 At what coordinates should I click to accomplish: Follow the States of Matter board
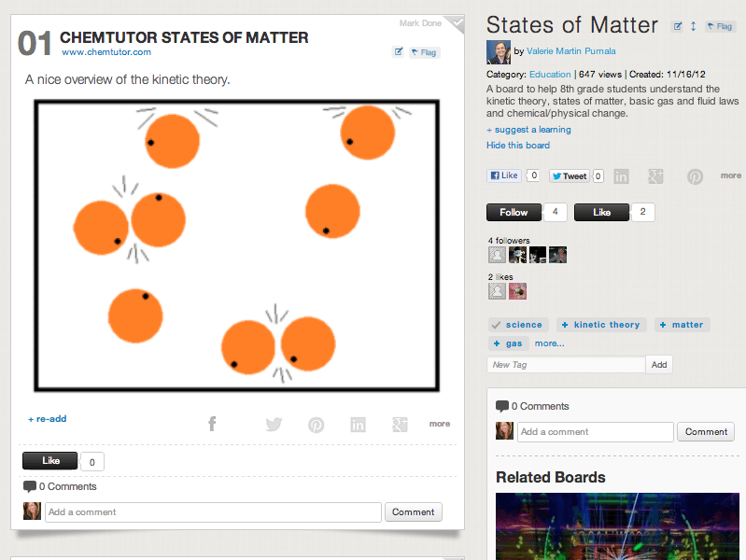514,212
